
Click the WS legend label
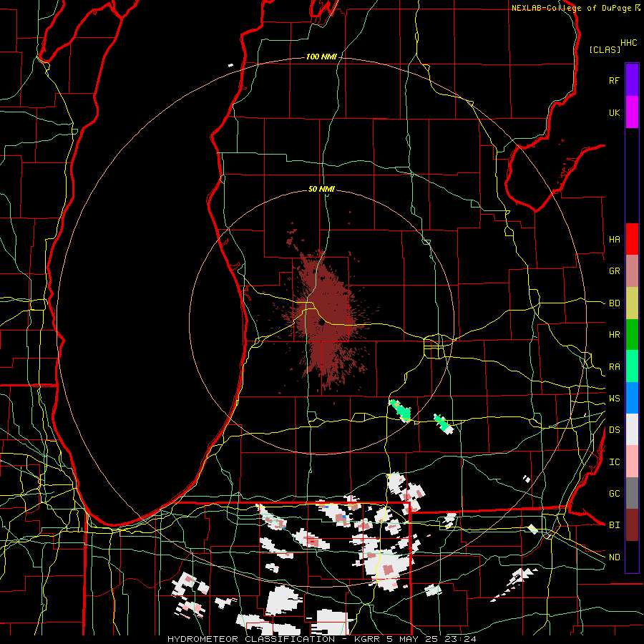pyautogui.click(x=614, y=398)
